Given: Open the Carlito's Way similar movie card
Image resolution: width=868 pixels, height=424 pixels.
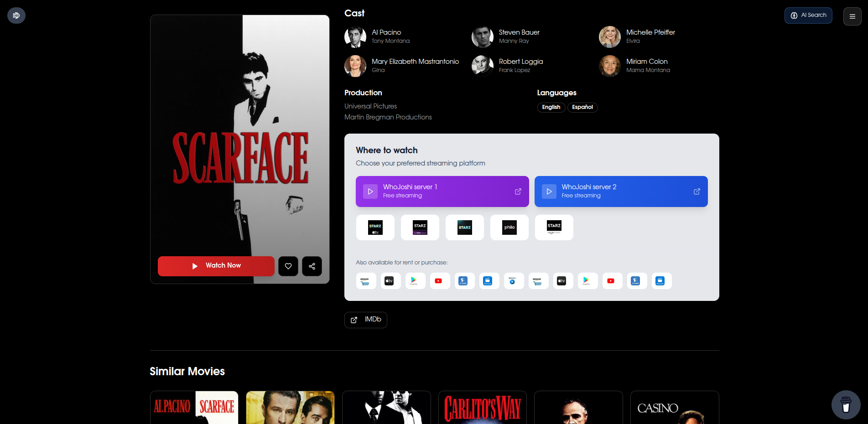Looking at the screenshot, I should (483, 407).
